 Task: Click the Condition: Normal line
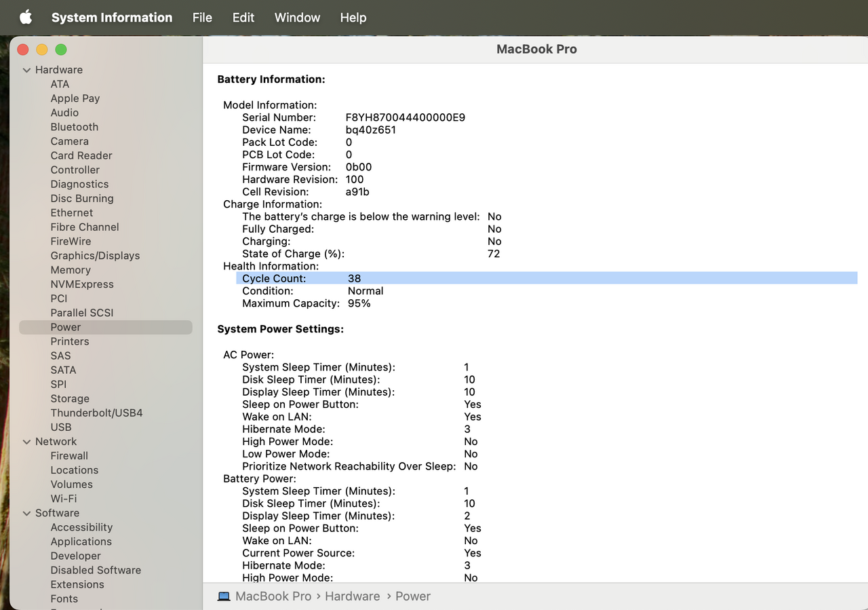pos(313,290)
